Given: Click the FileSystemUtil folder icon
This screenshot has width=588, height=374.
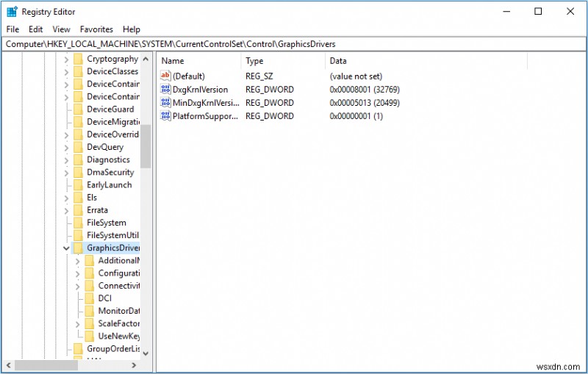Looking at the screenshot, I should [78, 235].
